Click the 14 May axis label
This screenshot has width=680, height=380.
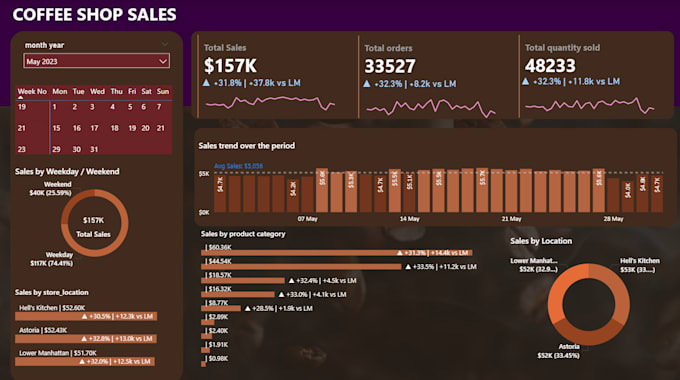(409, 219)
